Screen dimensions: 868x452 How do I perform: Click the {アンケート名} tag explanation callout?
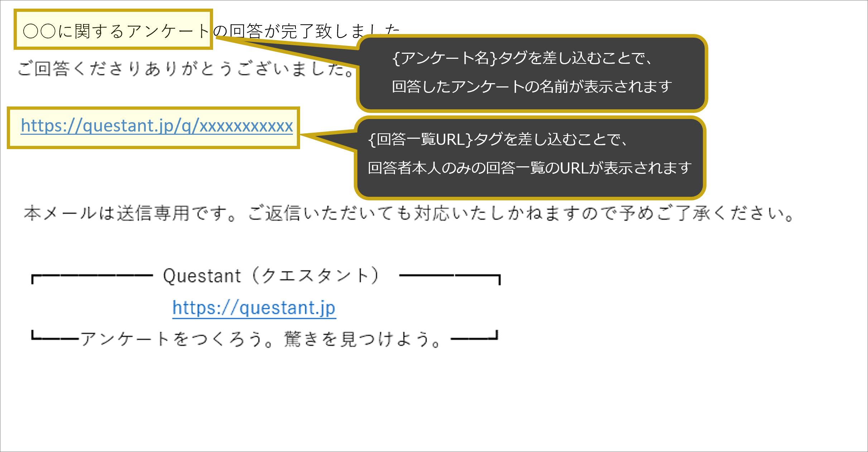coord(532,73)
